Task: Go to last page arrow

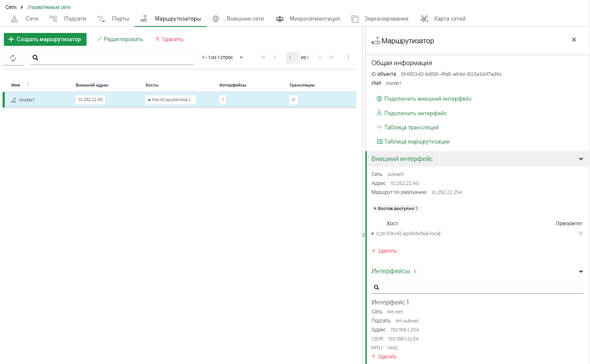Action: (331, 57)
